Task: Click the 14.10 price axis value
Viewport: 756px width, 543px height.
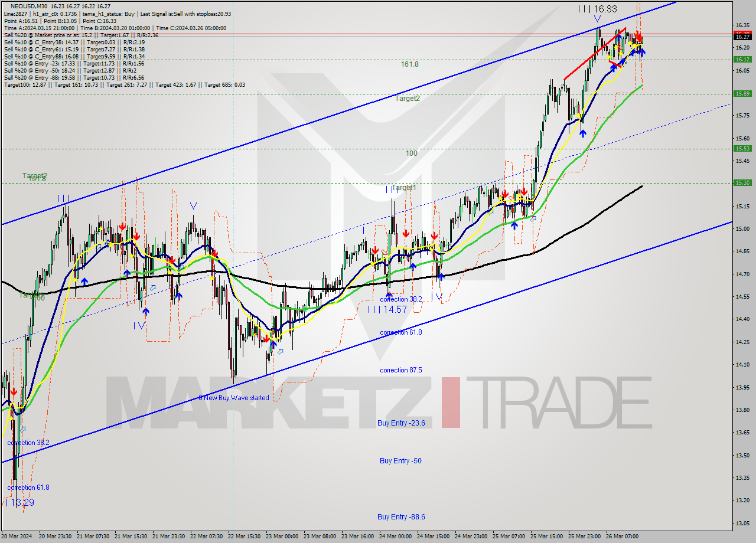Action: (742, 364)
